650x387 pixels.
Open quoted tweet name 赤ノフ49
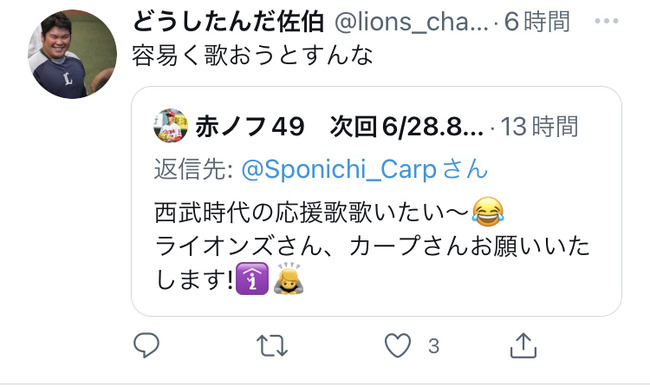coord(250,126)
